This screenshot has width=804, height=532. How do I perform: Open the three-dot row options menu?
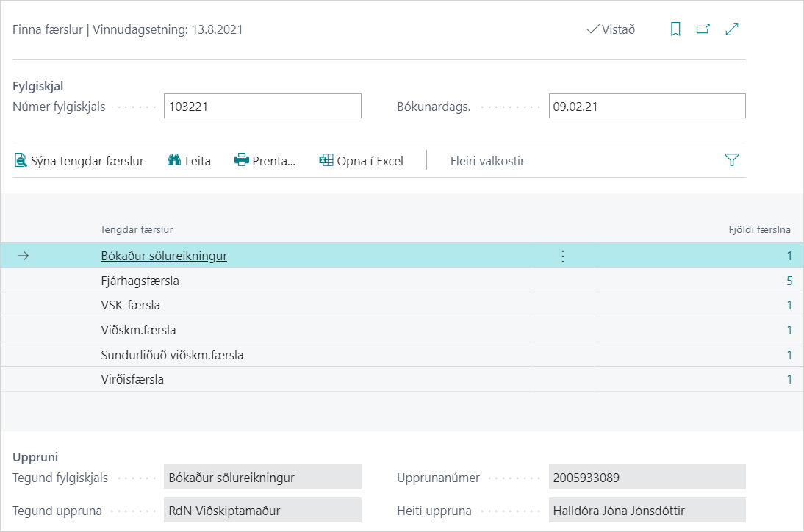(563, 256)
